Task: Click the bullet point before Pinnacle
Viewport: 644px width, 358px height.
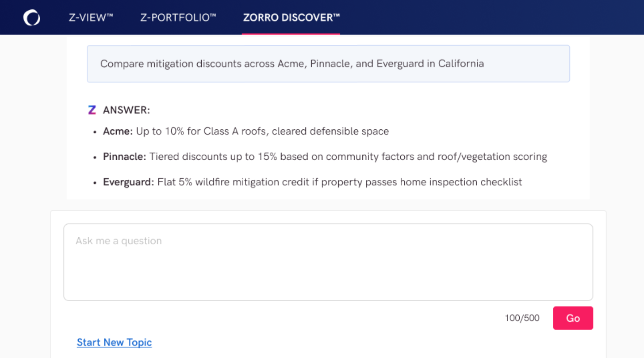Action: (x=95, y=158)
